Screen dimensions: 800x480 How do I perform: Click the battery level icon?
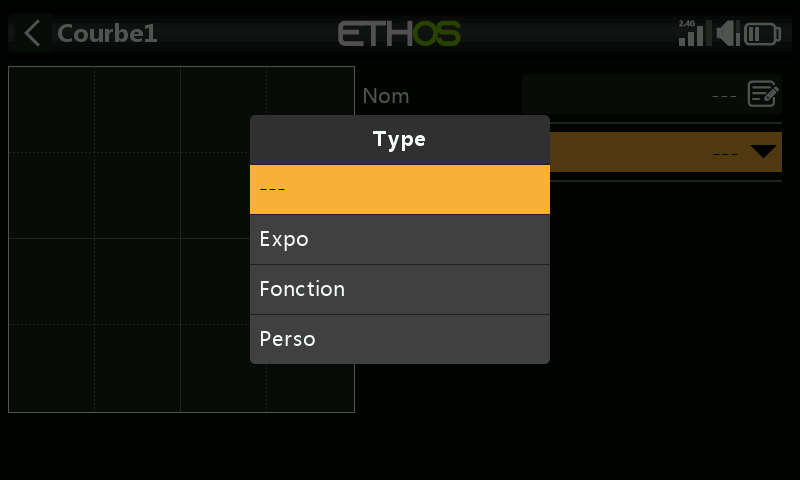(x=762, y=34)
